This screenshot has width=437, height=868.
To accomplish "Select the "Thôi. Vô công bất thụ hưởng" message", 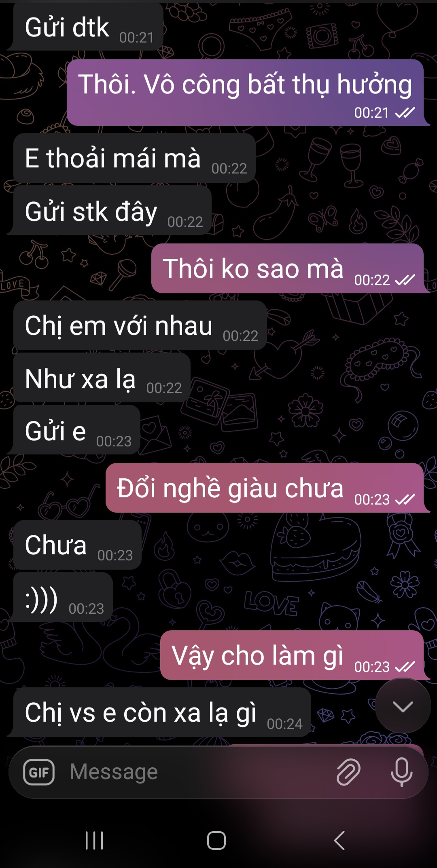I will click(245, 93).
